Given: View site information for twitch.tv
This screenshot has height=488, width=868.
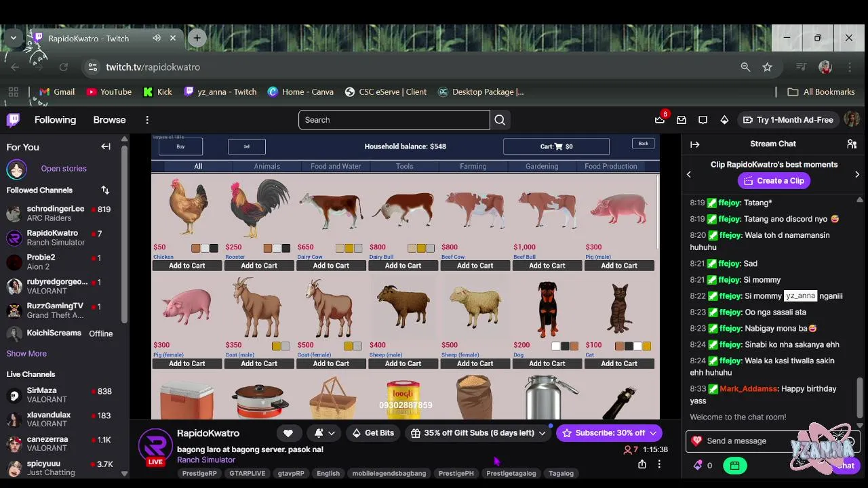Looking at the screenshot, I should pyautogui.click(x=92, y=67).
